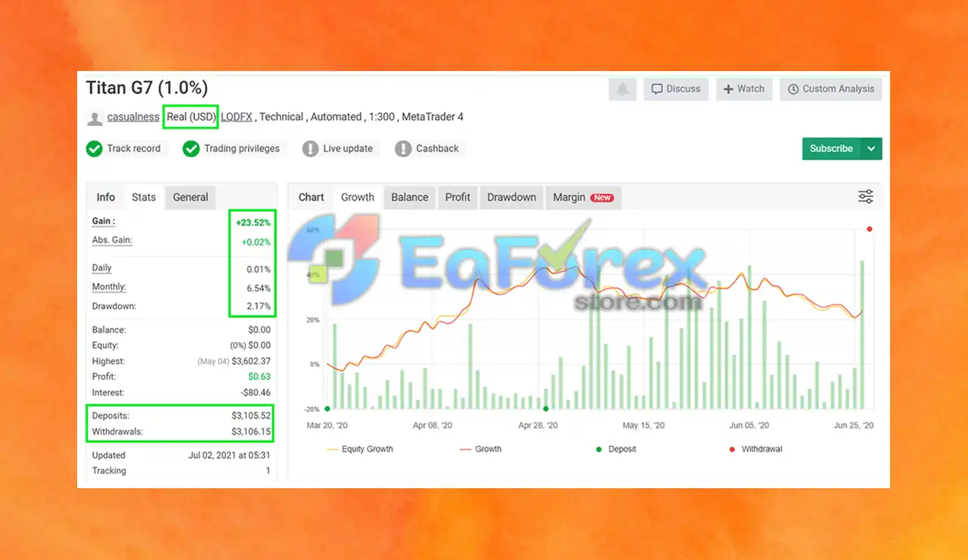The image size is (968, 560).
Task: Click the Titan G7 (1.0%) title
Action: [x=147, y=88]
